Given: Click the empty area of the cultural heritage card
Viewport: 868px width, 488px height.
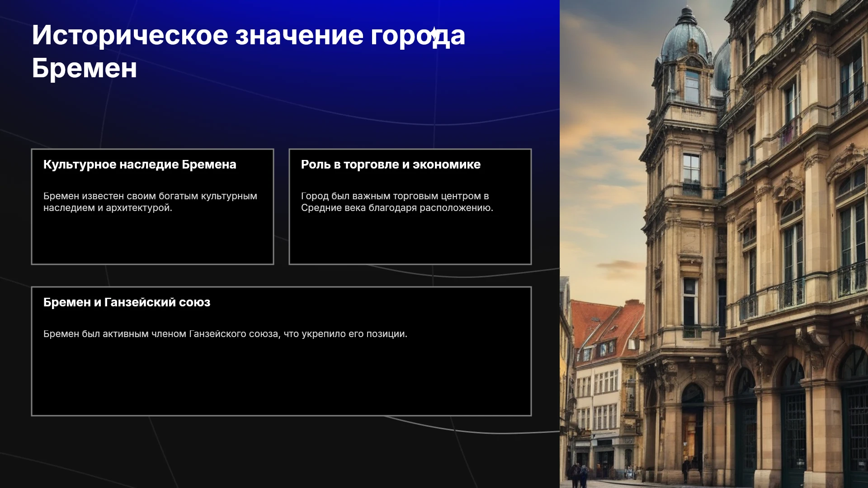Looking at the screenshot, I should click(x=152, y=239).
